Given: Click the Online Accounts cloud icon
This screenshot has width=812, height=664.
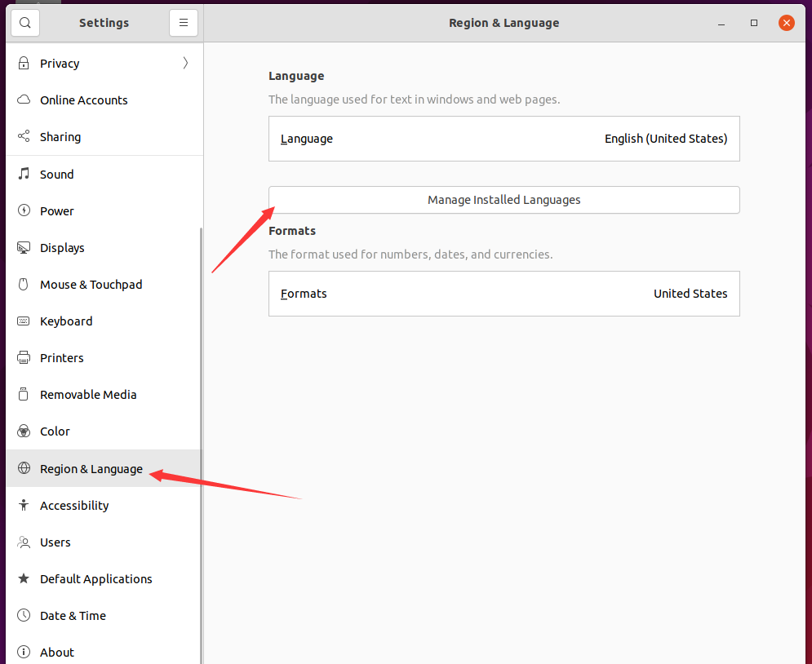Looking at the screenshot, I should click(x=24, y=100).
